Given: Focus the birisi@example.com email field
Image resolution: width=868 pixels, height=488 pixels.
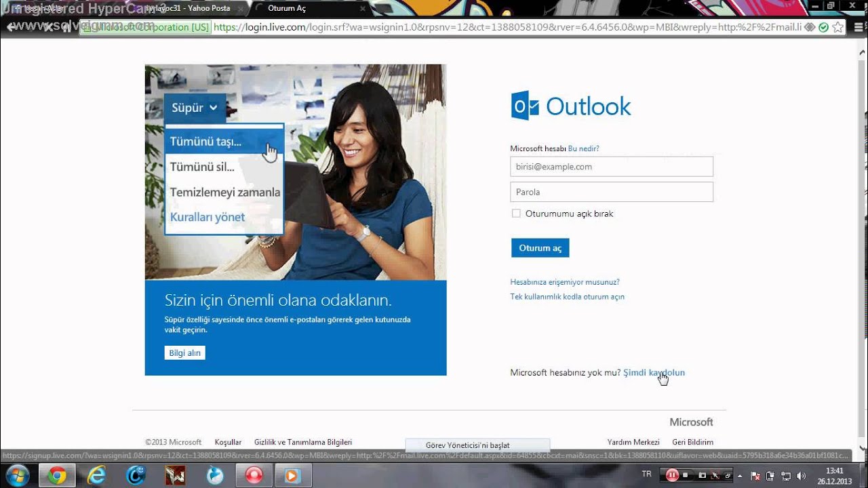Looking at the screenshot, I should pos(612,167).
